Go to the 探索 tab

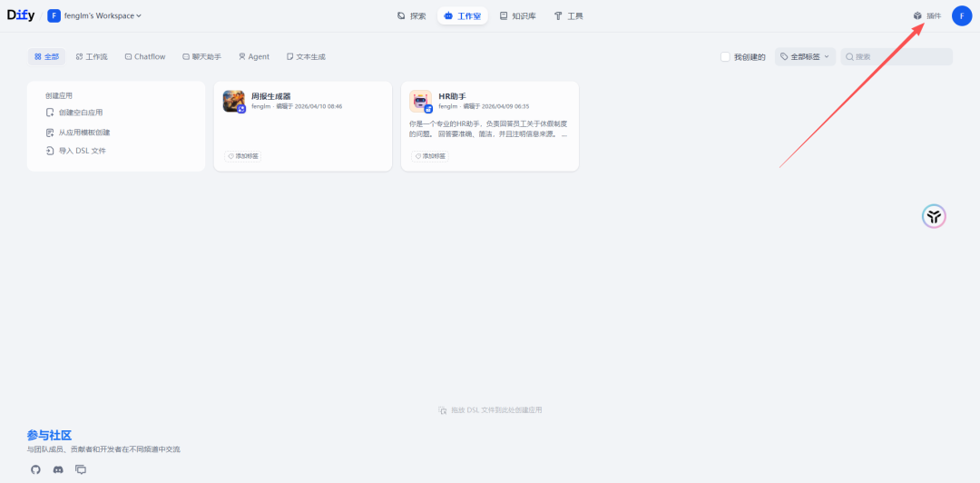point(412,15)
